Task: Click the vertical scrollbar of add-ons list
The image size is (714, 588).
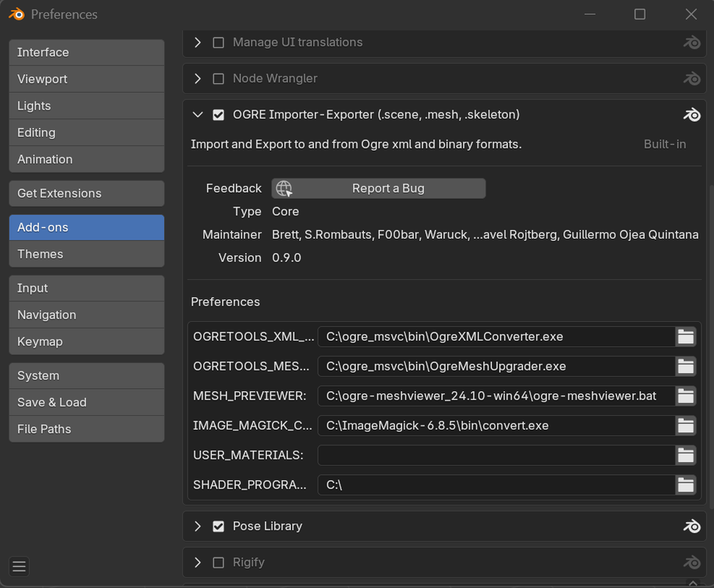Action: [711, 346]
